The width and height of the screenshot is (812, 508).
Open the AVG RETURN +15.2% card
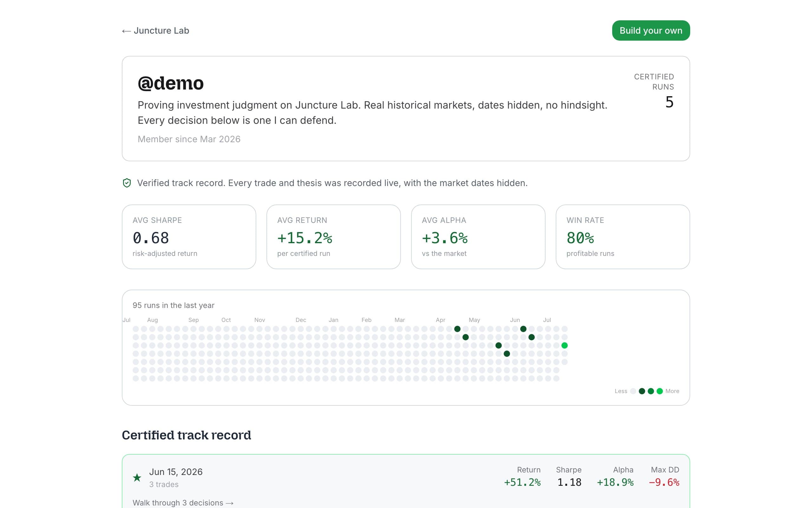coord(334,237)
